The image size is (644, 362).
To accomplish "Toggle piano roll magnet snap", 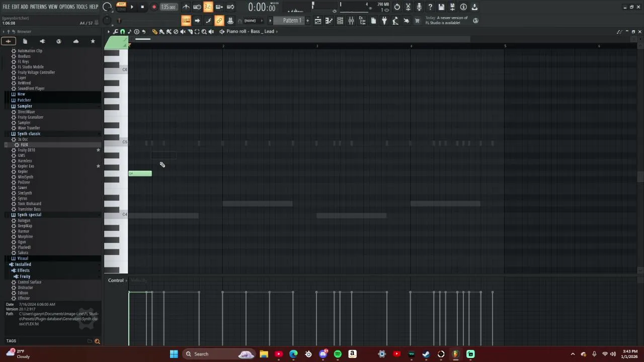I will point(122,32).
